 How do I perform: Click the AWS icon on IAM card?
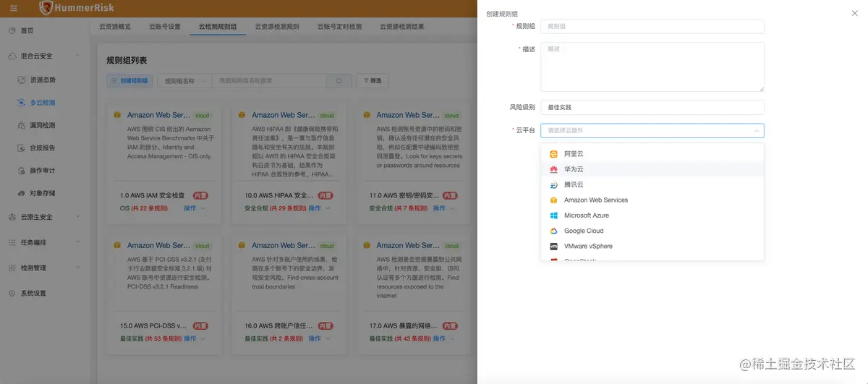(117, 115)
